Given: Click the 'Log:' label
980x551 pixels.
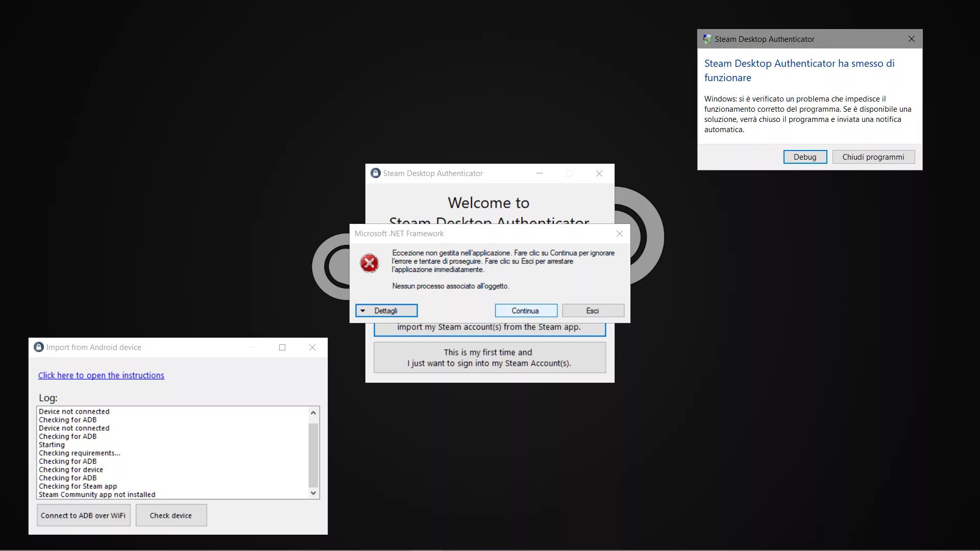Looking at the screenshot, I should coord(48,398).
